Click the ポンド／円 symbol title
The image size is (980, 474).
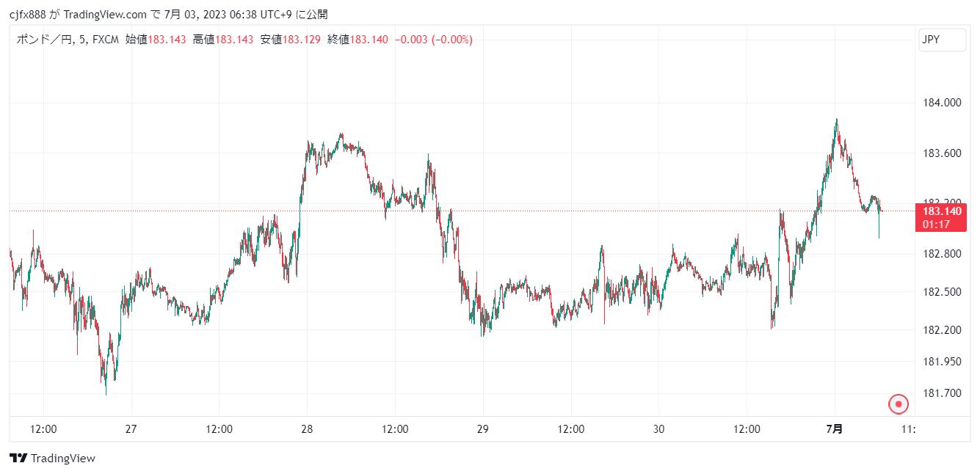click(x=44, y=40)
